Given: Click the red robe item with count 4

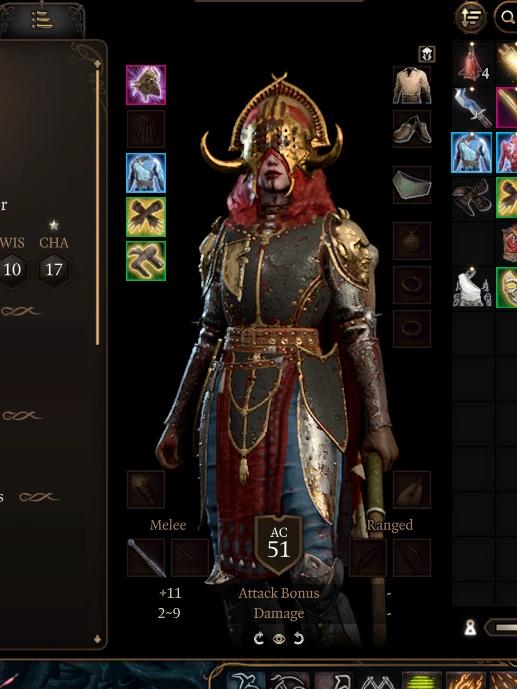Looking at the screenshot, I should click(472, 63).
